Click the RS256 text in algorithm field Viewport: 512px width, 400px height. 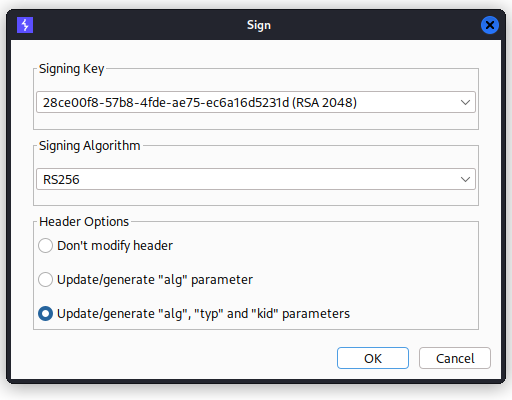click(61, 180)
